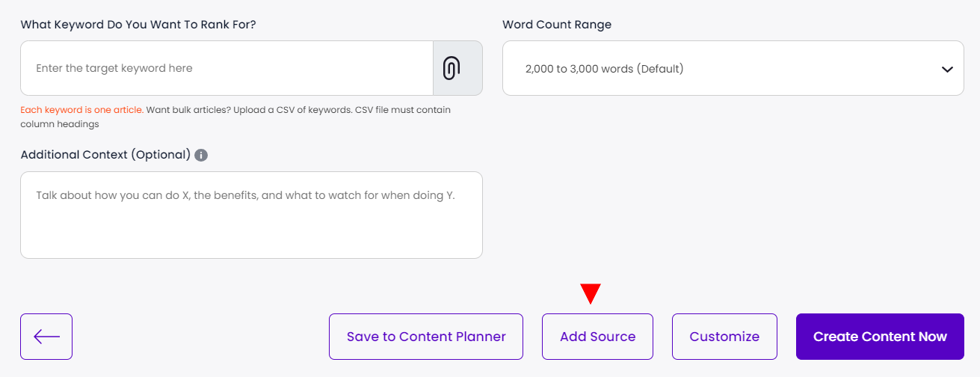980x377 pixels.
Task: Click the 'Word Count Range' label
Action: tap(556, 25)
